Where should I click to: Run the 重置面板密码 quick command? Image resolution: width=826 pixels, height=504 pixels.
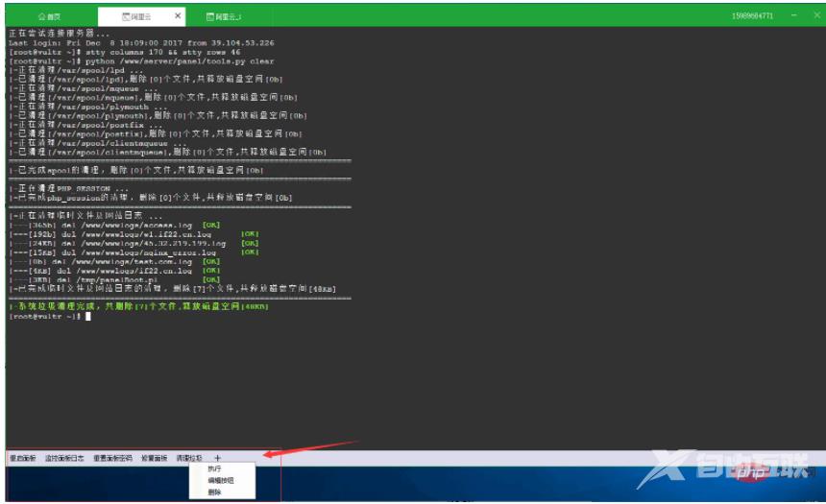coord(112,458)
